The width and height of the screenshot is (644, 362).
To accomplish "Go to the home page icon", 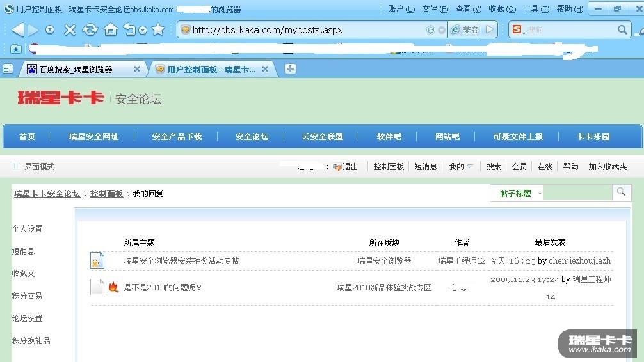I will coord(111,29).
